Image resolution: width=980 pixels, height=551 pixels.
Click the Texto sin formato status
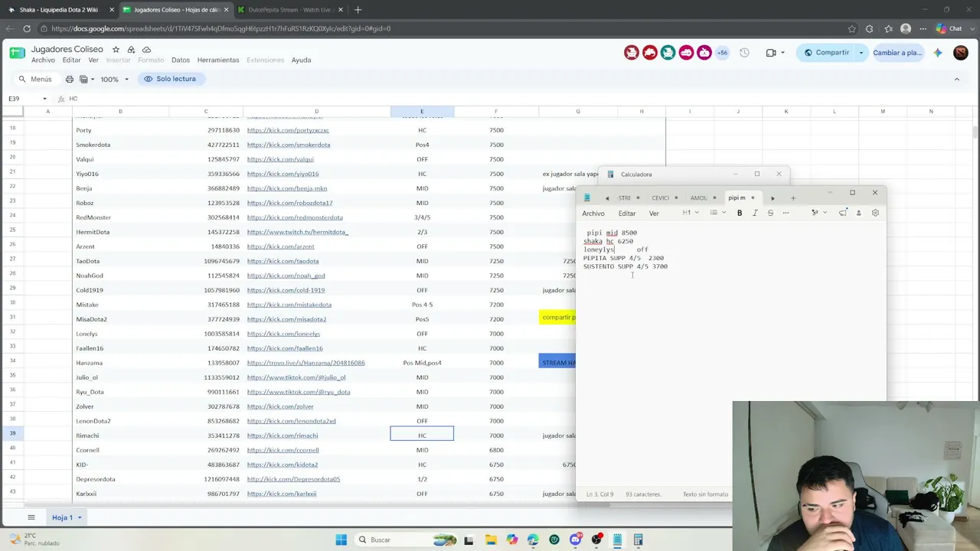tap(705, 494)
